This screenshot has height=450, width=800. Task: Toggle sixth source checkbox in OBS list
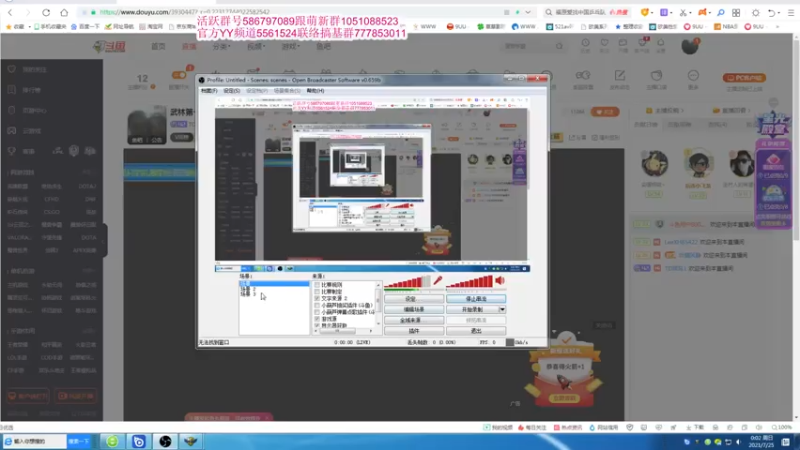[317, 318]
